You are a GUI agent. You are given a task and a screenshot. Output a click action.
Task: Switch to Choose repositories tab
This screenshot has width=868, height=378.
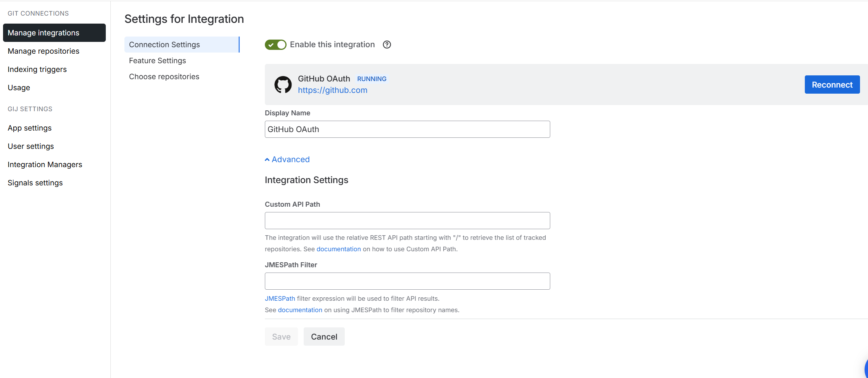coord(164,77)
